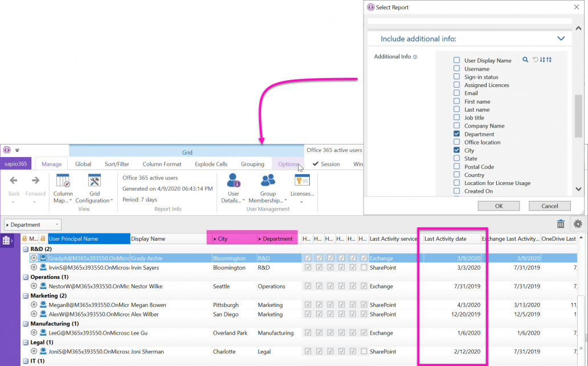Collapse the IT (1) group
This screenshot has height=366, width=588.
click(x=26, y=361)
